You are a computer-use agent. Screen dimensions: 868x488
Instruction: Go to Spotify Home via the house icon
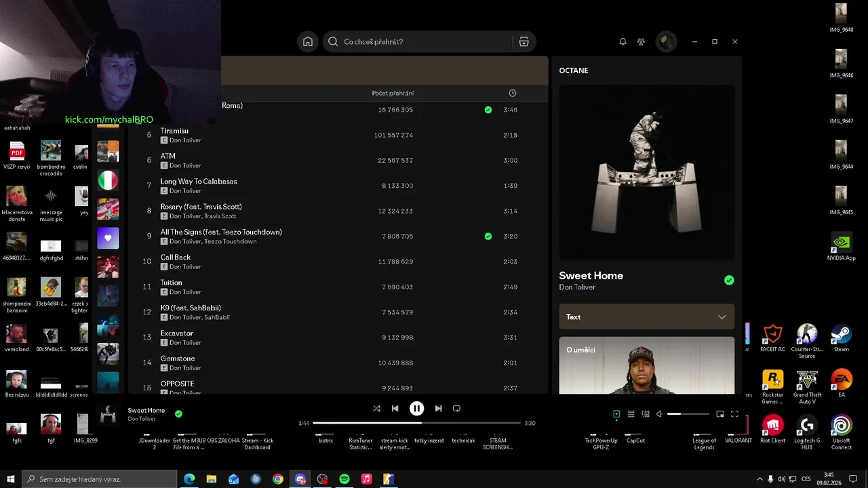(x=308, y=41)
